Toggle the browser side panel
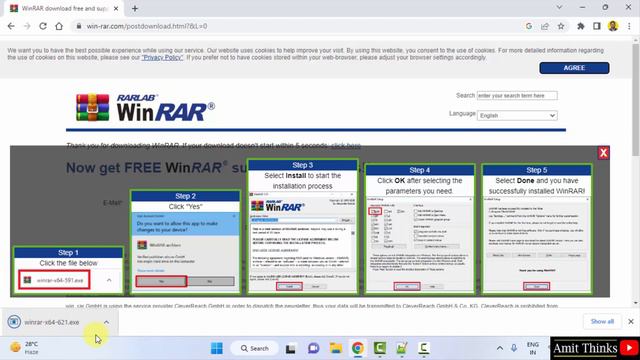 click(597, 26)
